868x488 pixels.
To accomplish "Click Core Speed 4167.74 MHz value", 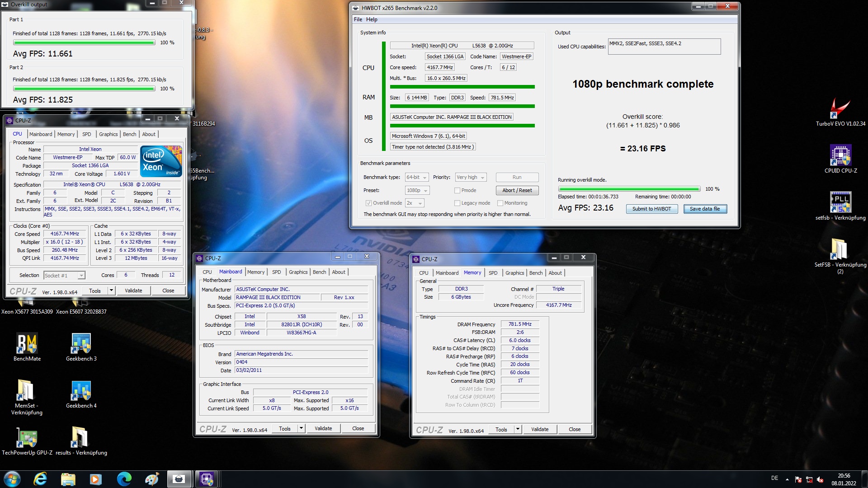I will click(x=64, y=234).
